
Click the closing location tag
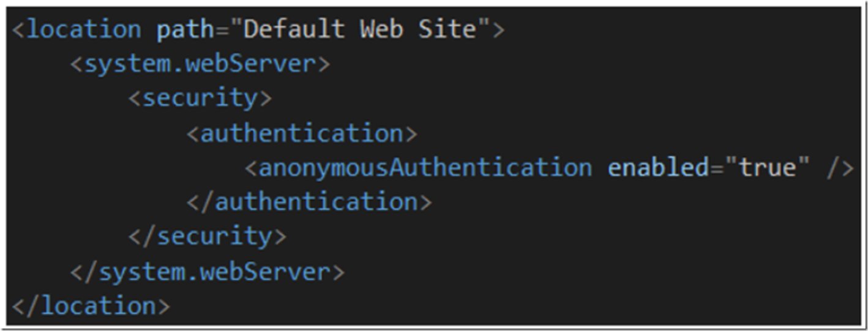click(91, 306)
